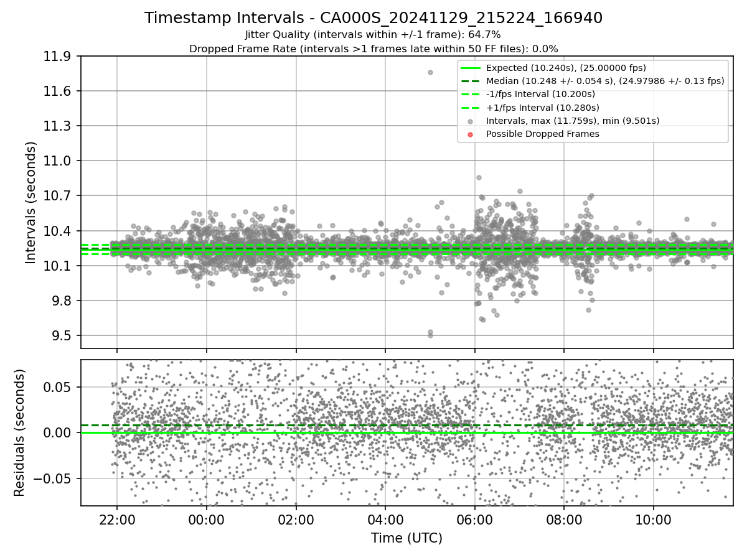Click the x-axis time label 02:00
Screen dimensions: 747x560
click(x=296, y=520)
